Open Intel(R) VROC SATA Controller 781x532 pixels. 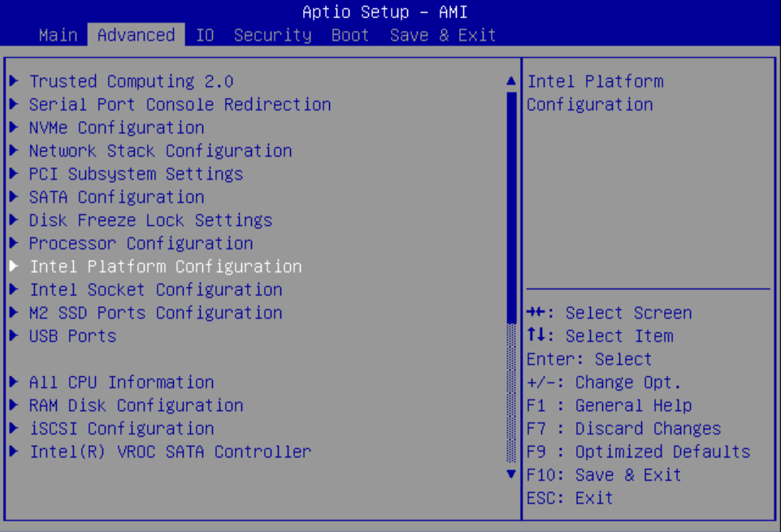[x=170, y=452]
